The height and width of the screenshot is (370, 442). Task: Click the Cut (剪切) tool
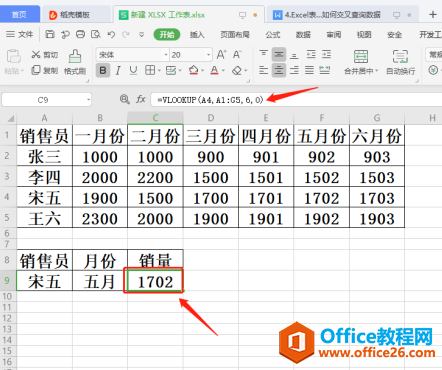tap(45, 55)
